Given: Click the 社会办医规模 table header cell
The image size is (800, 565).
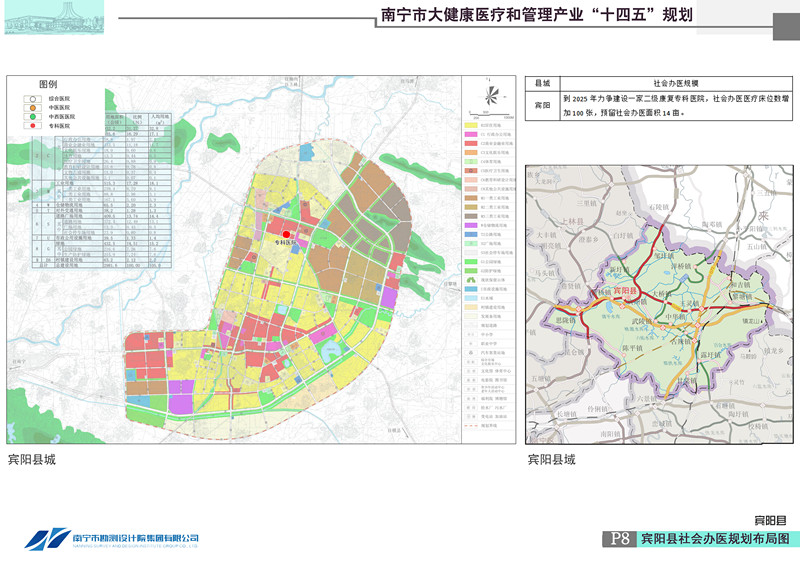Looking at the screenshot, I should (x=676, y=83).
